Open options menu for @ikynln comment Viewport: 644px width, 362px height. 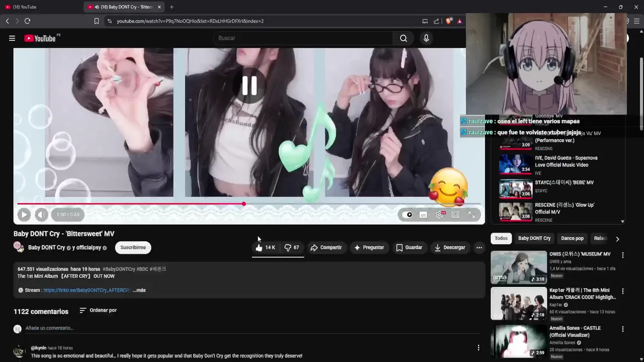point(478,347)
